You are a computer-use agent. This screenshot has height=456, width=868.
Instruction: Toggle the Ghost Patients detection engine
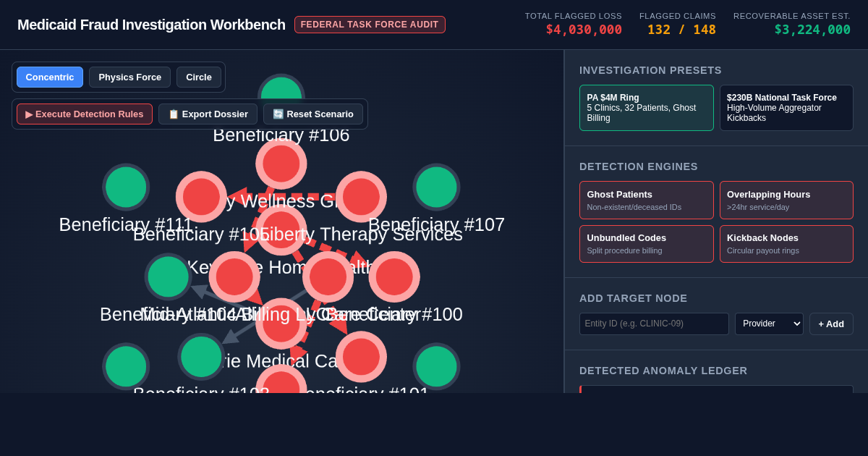pos(647,200)
